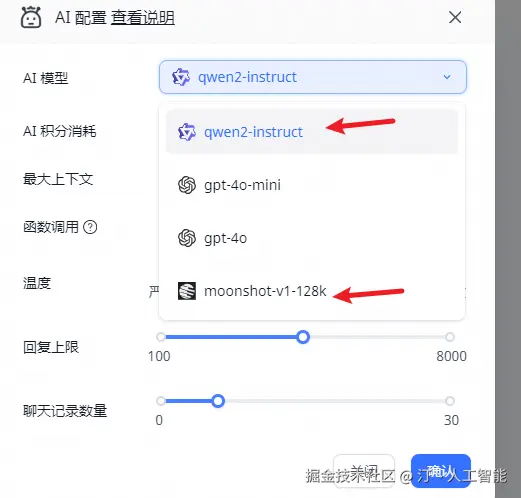521x498 pixels.
Task: Click OpenAI logo beside gpt-4o
Action: click(187, 238)
